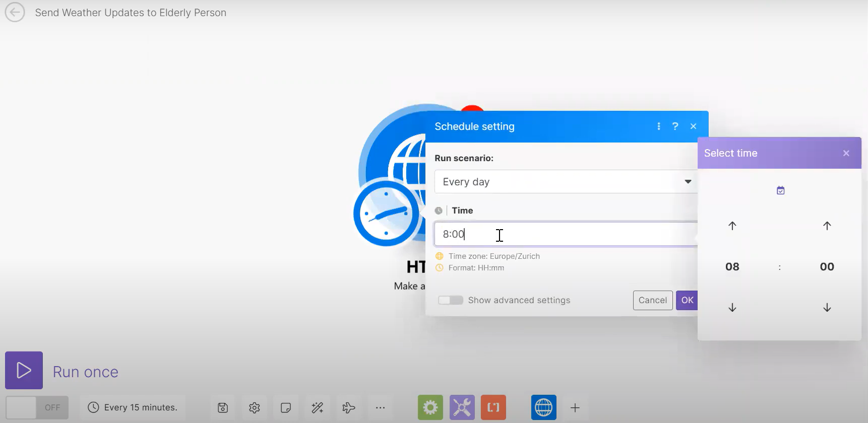Open scenario settings gear icon
This screenshot has width=868, height=423.
click(255, 407)
